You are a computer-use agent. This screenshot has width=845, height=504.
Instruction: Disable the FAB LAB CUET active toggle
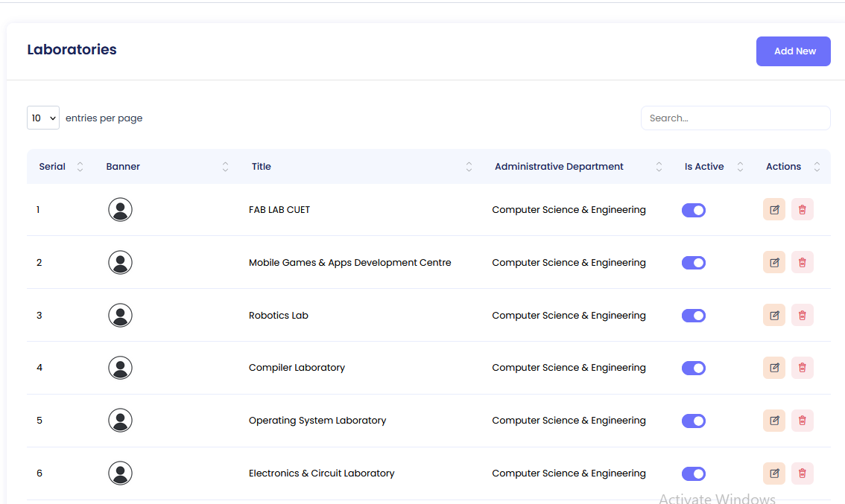(x=693, y=211)
